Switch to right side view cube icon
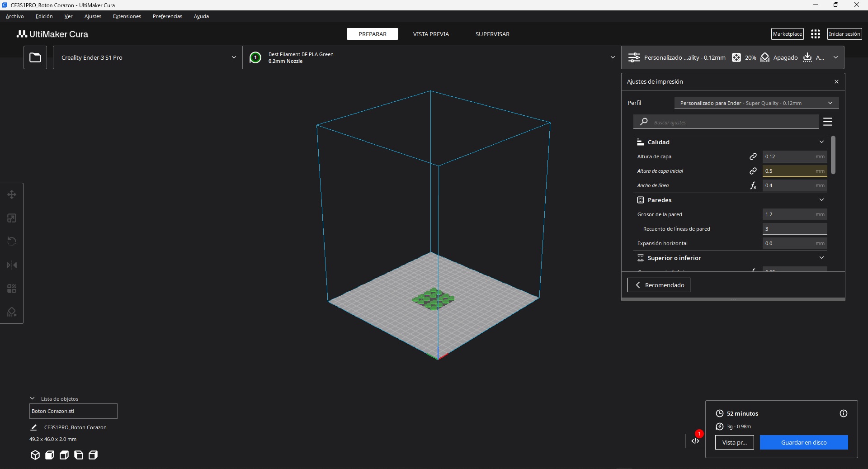This screenshot has height=469, width=868. pos(93,455)
